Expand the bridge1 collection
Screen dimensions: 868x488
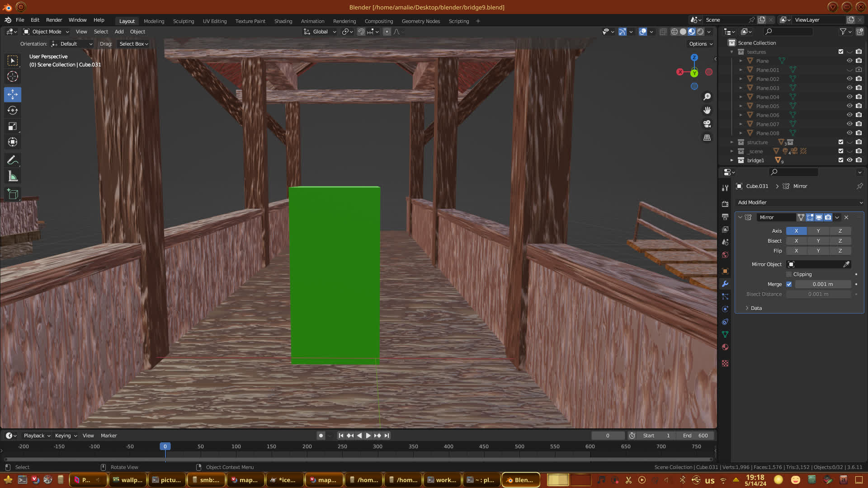coord(732,160)
